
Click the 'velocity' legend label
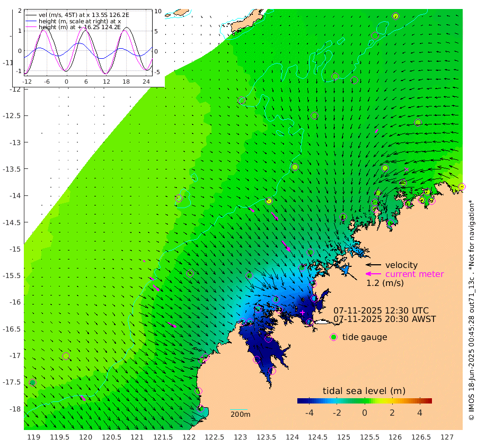point(401,265)
